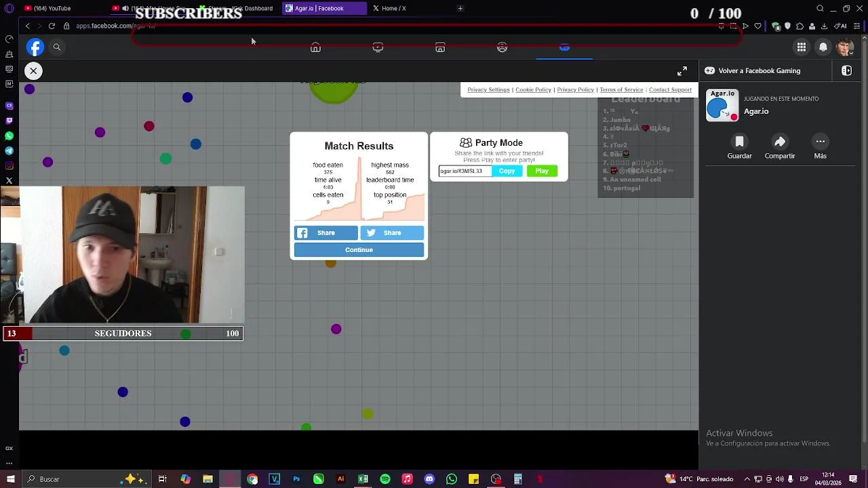The image size is (868, 488).
Task: Reload the page
Action: pos(52,26)
